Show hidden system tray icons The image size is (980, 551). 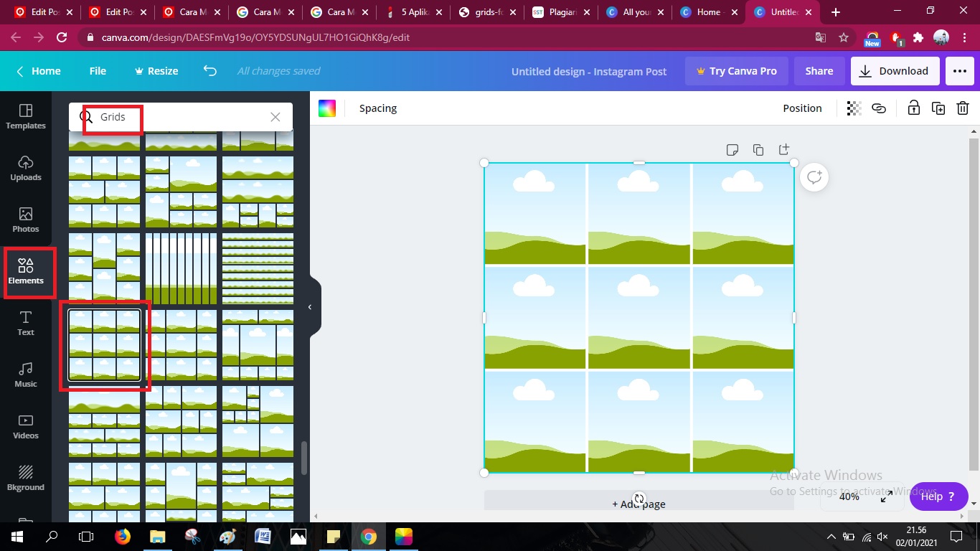(831, 537)
